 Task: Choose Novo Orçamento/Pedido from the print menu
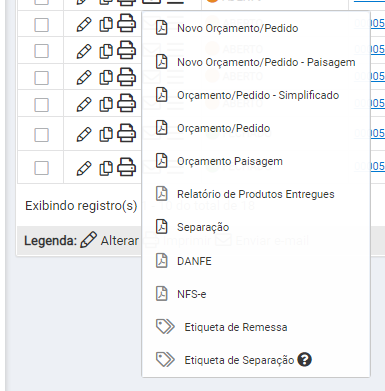(238, 28)
